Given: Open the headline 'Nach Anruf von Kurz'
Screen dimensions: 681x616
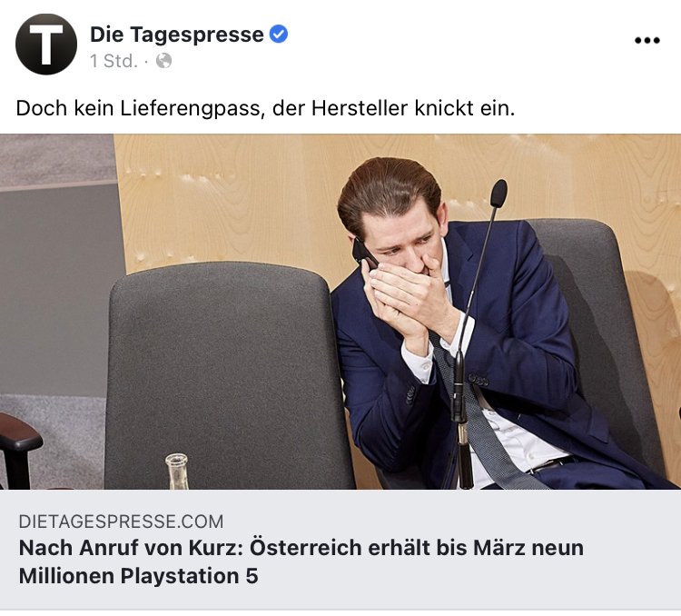Looking at the screenshot, I should (x=301, y=548).
